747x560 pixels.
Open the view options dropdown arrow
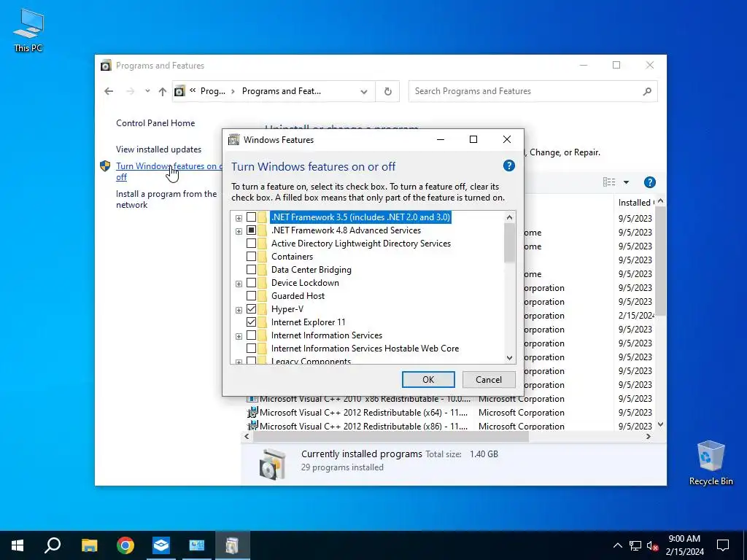pos(626,182)
